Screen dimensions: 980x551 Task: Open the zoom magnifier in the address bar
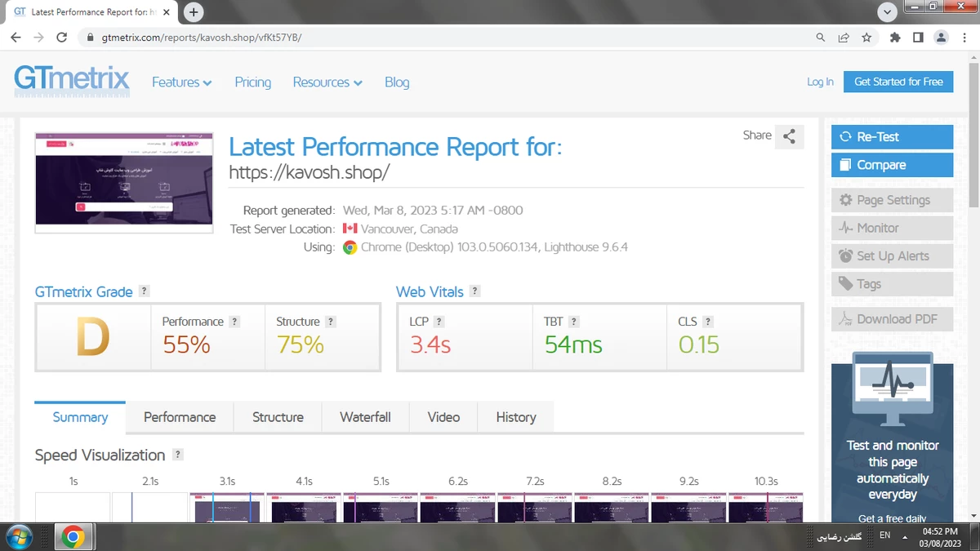pos(821,38)
